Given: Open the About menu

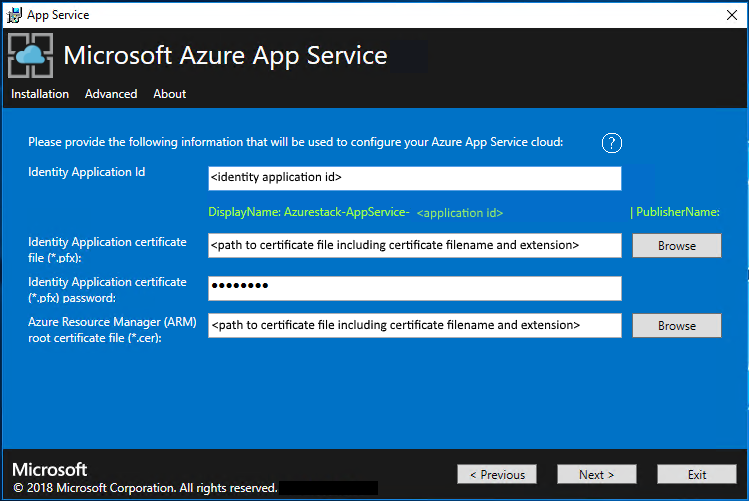Looking at the screenshot, I should tap(170, 94).
